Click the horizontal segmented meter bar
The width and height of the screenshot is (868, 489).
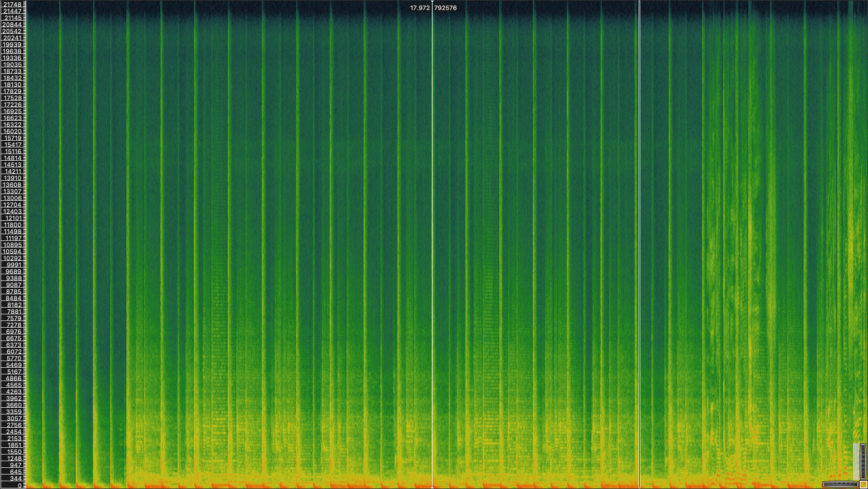click(x=841, y=485)
